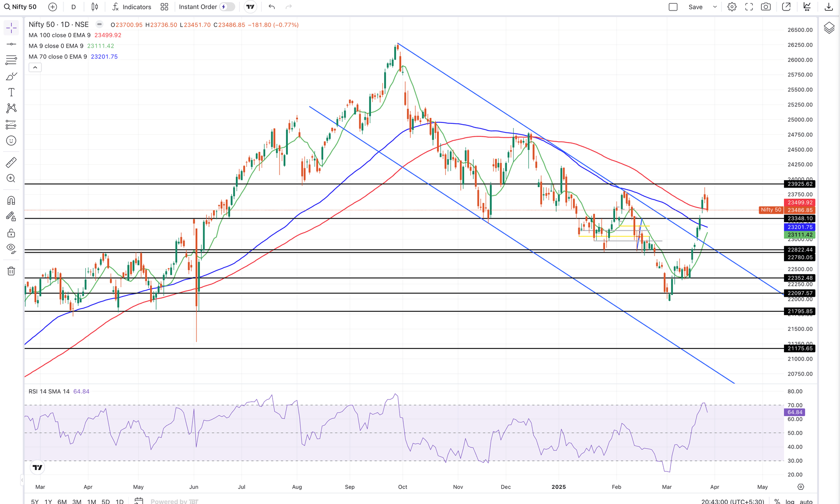Image resolution: width=840 pixels, height=504 pixels.
Task: Open the go to date calendar icon
Action: tap(139, 501)
